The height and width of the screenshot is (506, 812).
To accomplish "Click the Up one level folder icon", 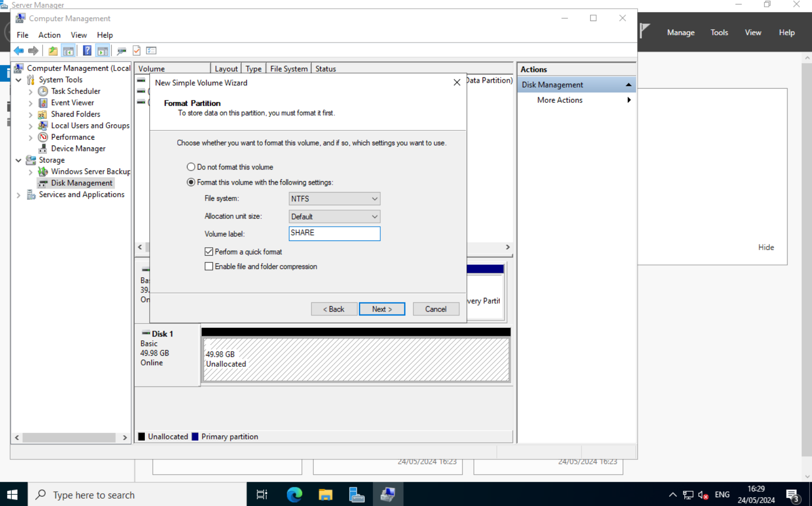I will [x=53, y=50].
